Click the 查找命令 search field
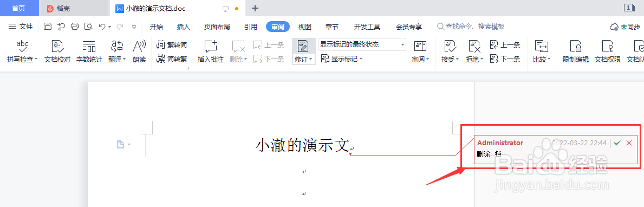Image resolution: width=644 pixels, height=207 pixels. click(x=471, y=27)
